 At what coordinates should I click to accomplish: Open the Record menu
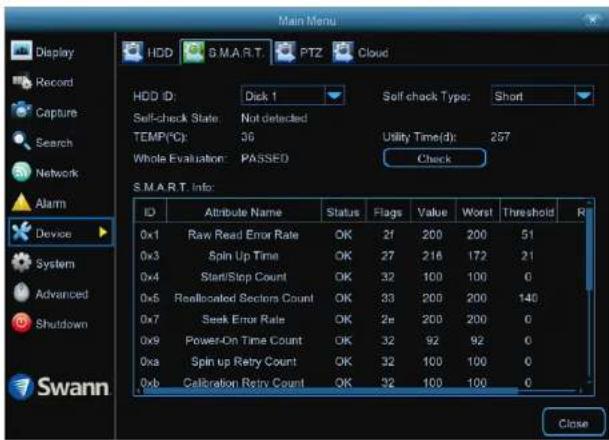54,82
